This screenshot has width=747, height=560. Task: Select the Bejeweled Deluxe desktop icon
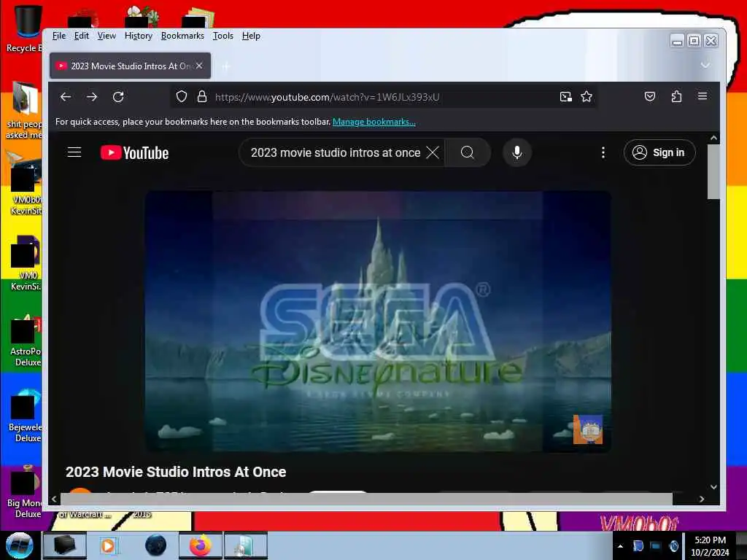[25, 416]
